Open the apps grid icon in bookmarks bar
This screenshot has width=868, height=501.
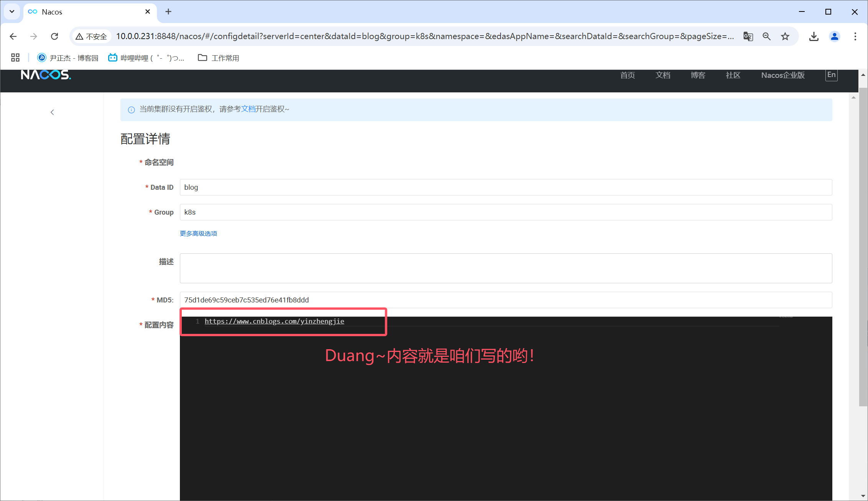coord(15,58)
